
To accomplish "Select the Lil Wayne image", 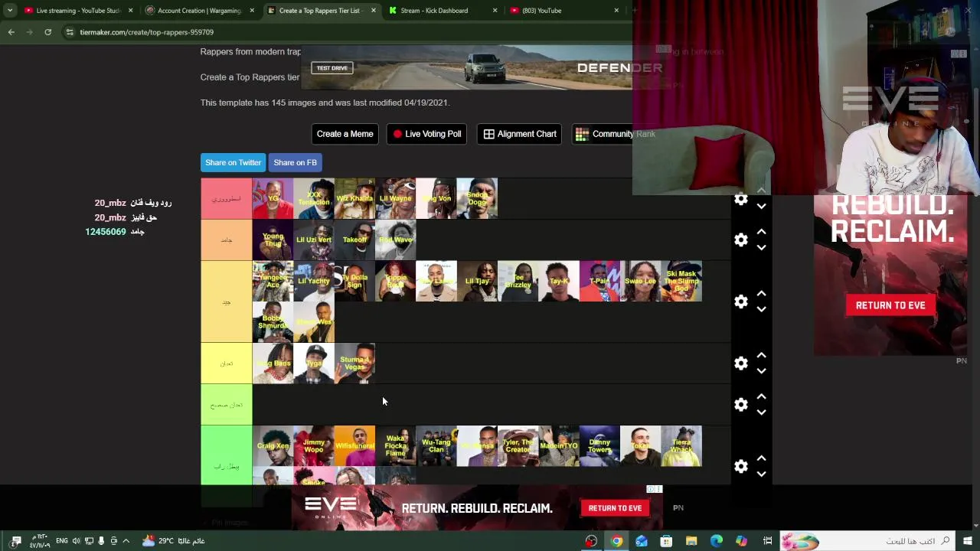I will click(x=395, y=198).
